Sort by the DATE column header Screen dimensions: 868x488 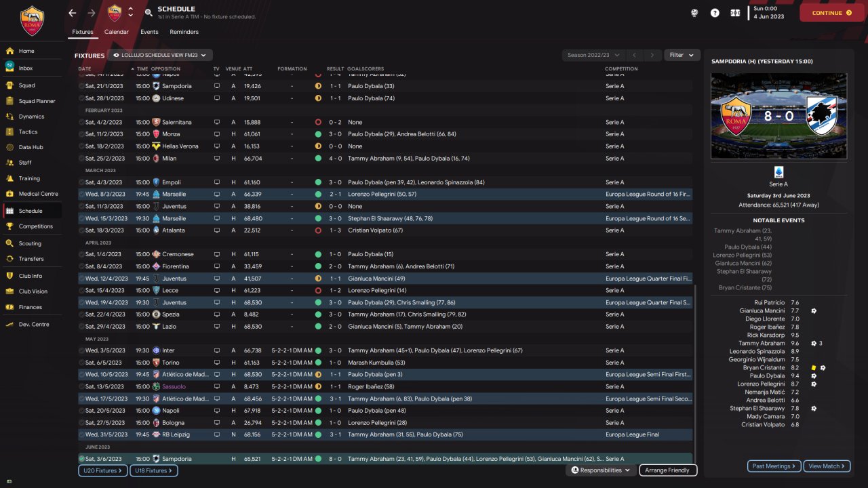tap(85, 68)
